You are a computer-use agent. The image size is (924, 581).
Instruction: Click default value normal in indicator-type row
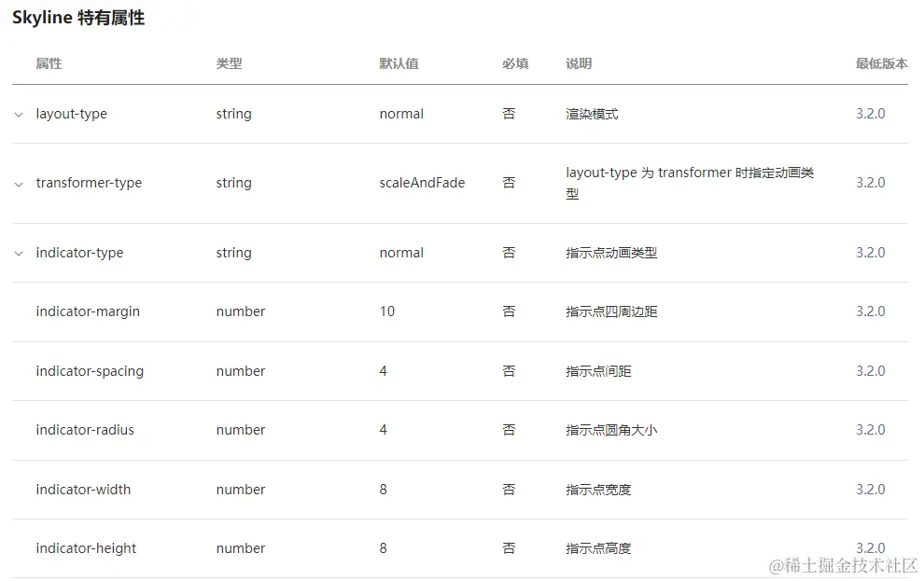(x=401, y=253)
